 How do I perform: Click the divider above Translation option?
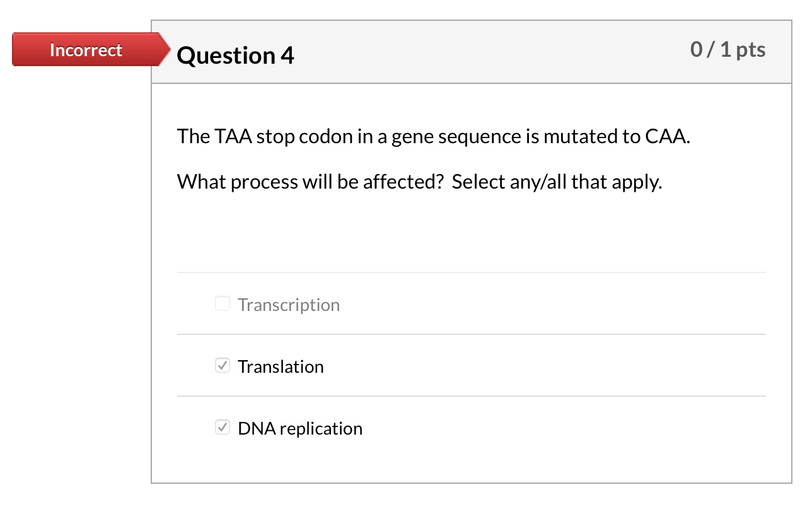[472, 334]
